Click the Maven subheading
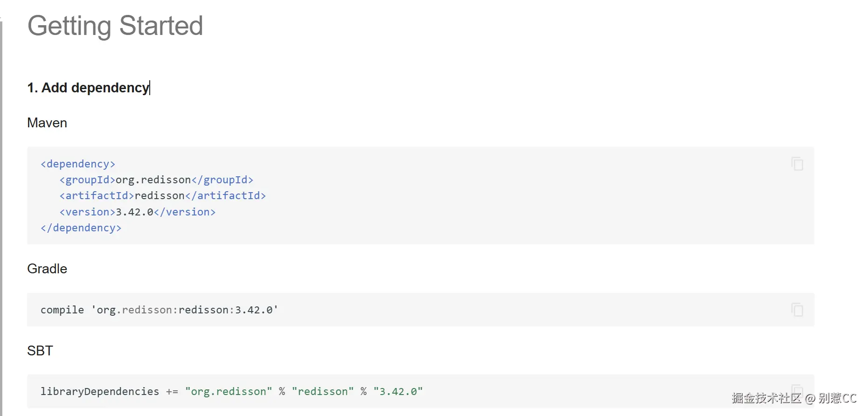868x416 pixels. [x=47, y=123]
